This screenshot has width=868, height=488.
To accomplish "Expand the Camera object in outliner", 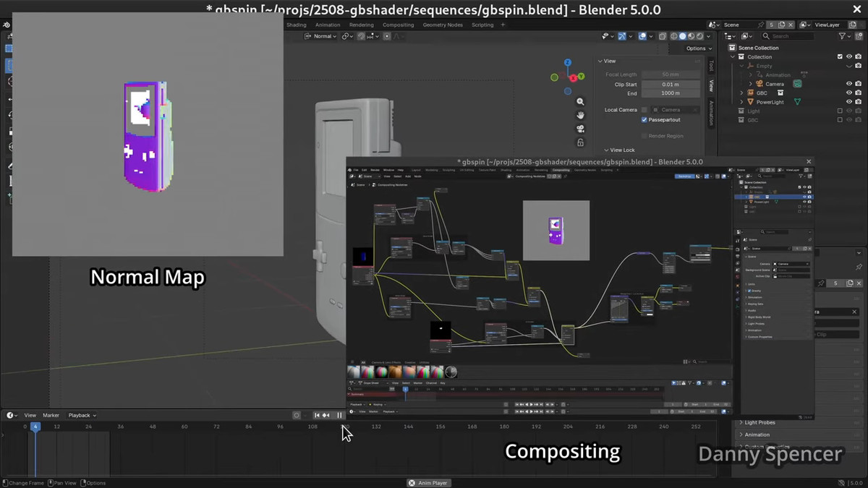I will (750, 84).
